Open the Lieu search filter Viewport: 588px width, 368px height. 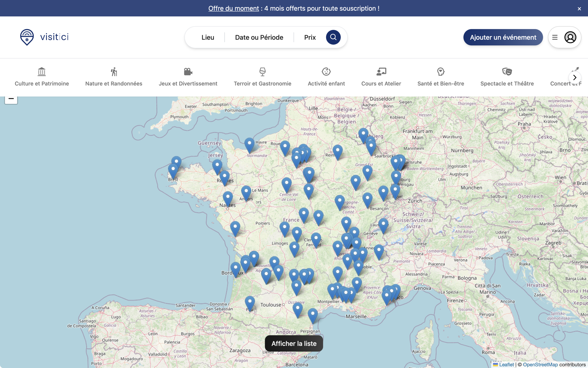tap(208, 37)
